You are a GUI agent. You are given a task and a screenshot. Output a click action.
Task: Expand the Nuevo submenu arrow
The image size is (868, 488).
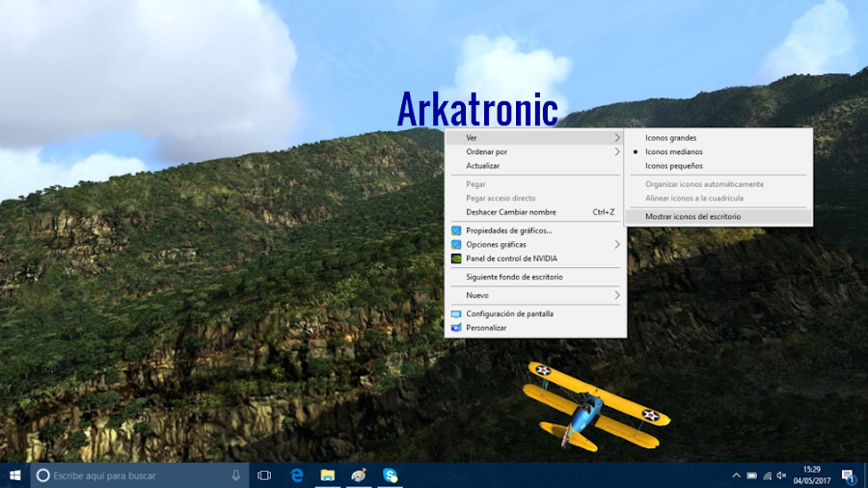pos(617,295)
